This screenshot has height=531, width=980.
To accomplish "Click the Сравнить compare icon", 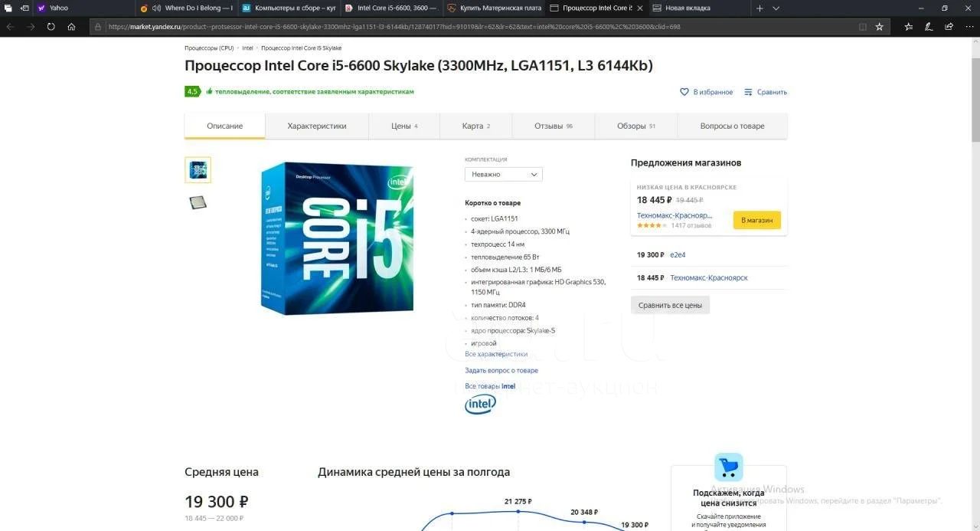I will (748, 92).
